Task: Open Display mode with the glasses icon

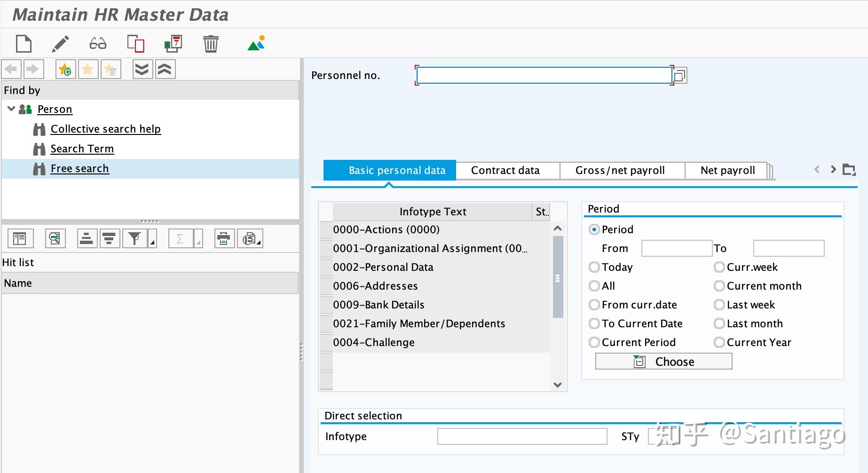Action: [97, 43]
